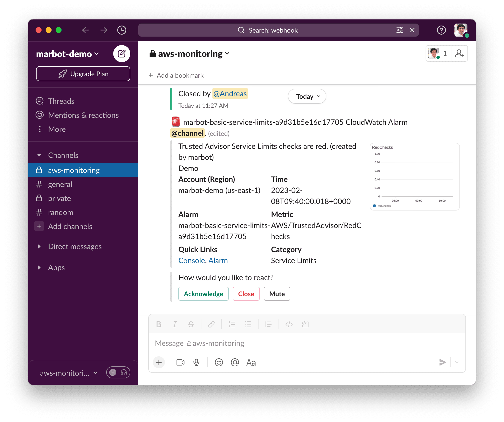Click the Acknowledge button
504x422 pixels.
click(203, 294)
